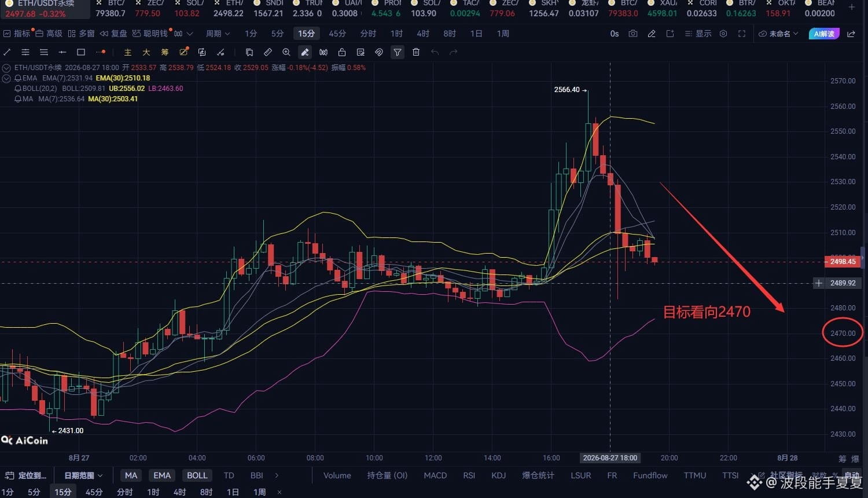
Task: Open the 主 main-force indicator icon
Action: 128,52
